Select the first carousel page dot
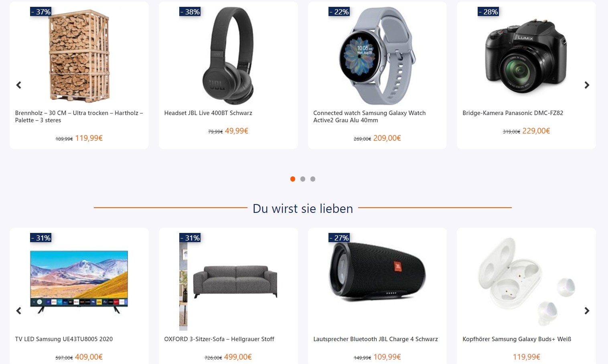 [x=293, y=179]
